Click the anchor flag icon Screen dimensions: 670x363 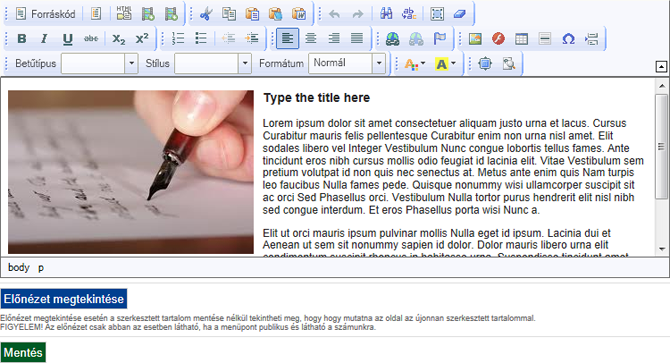(x=440, y=39)
